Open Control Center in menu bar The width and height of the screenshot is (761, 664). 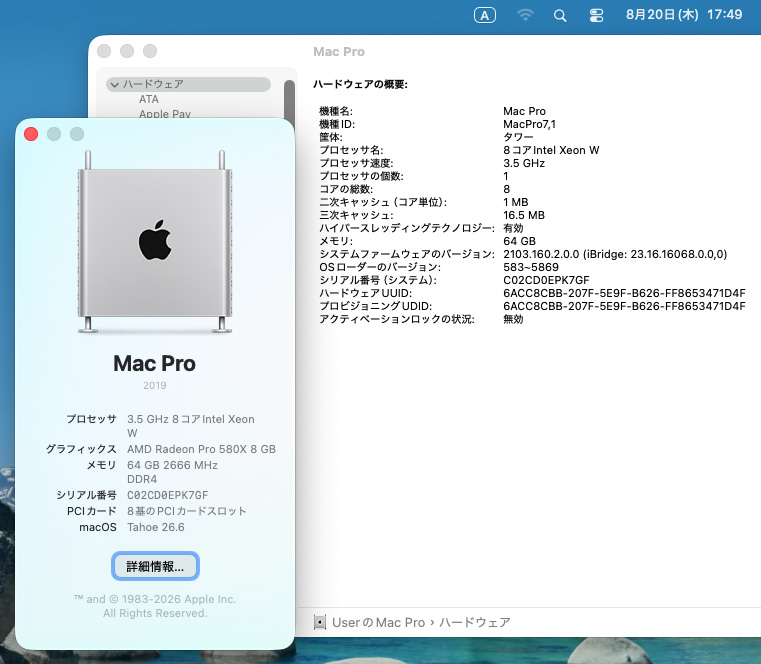pyautogui.click(x=596, y=16)
